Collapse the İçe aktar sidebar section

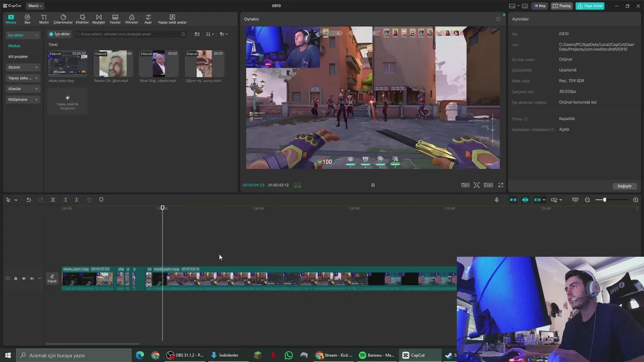pos(23,35)
